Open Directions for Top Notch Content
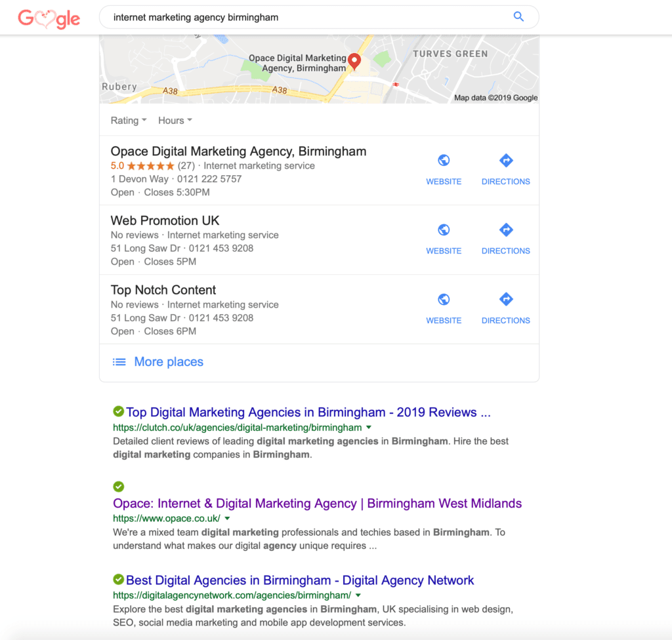The width and height of the screenshot is (672, 640). 505,299
